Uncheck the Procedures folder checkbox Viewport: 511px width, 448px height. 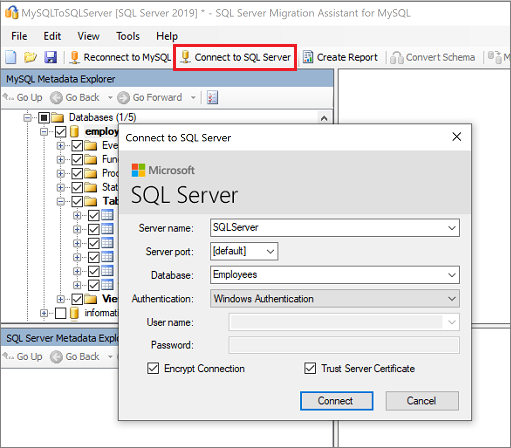pyautogui.click(x=77, y=173)
